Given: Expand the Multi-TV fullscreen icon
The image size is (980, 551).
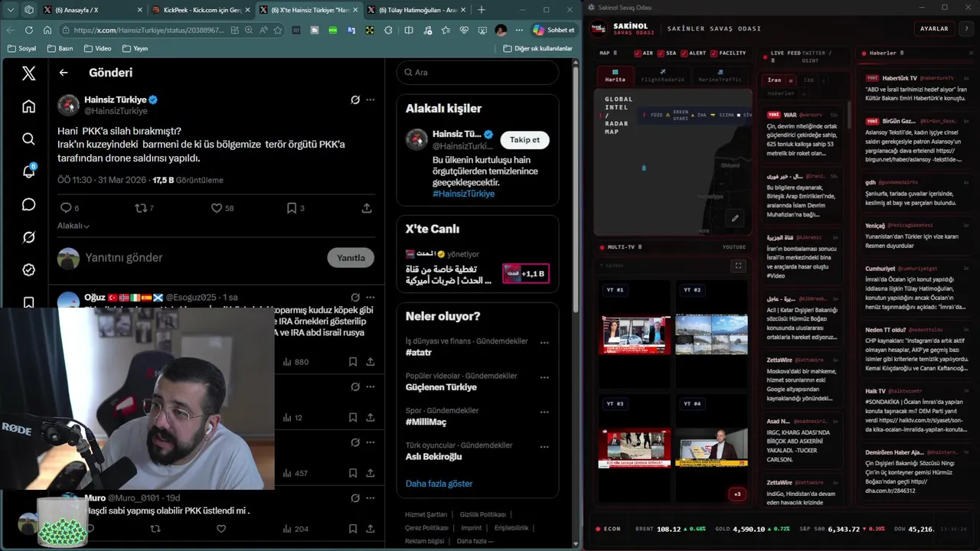Looking at the screenshot, I should click(738, 266).
